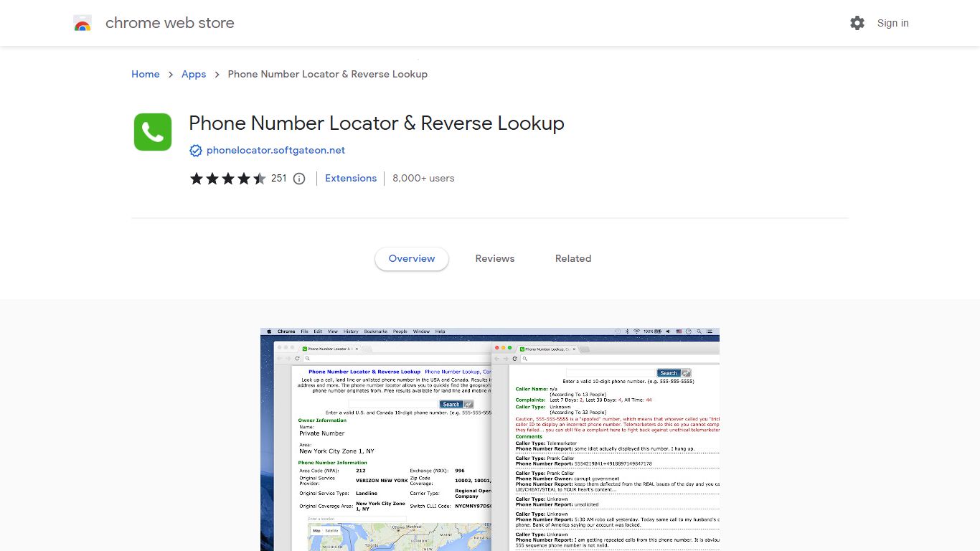
Task: Sign in to Chrome Web Store
Action: (892, 23)
